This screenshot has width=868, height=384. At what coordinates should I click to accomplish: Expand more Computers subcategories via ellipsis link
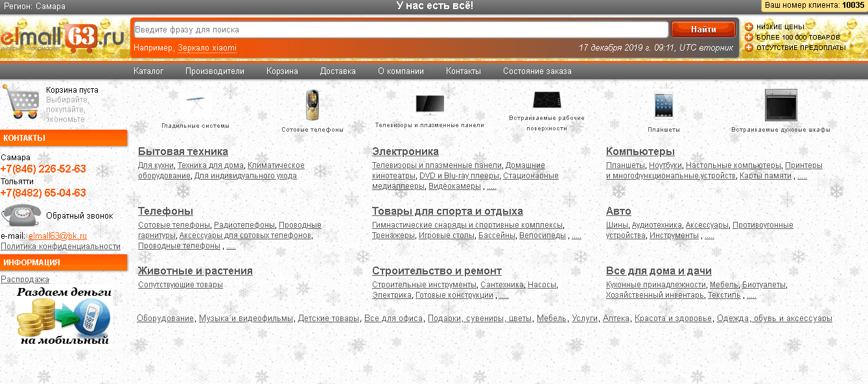(x=802, y=176)
